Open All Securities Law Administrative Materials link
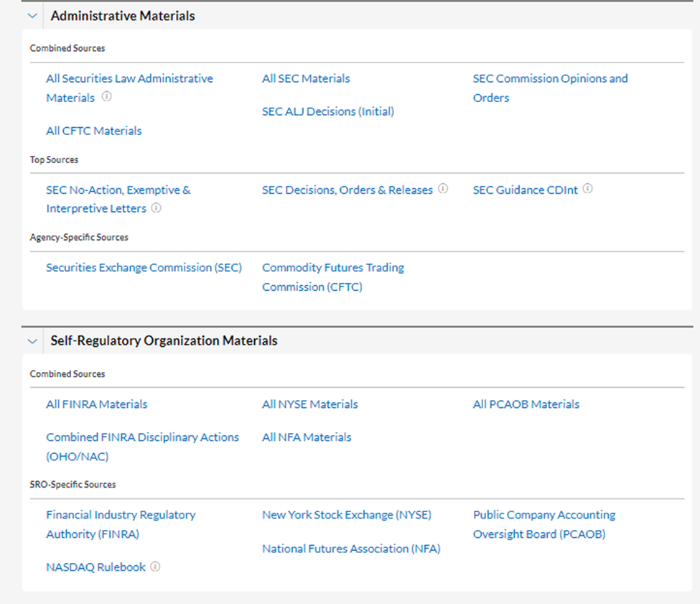Image resolution: width=700 pixels, height=604 pixels. (129, 88)
